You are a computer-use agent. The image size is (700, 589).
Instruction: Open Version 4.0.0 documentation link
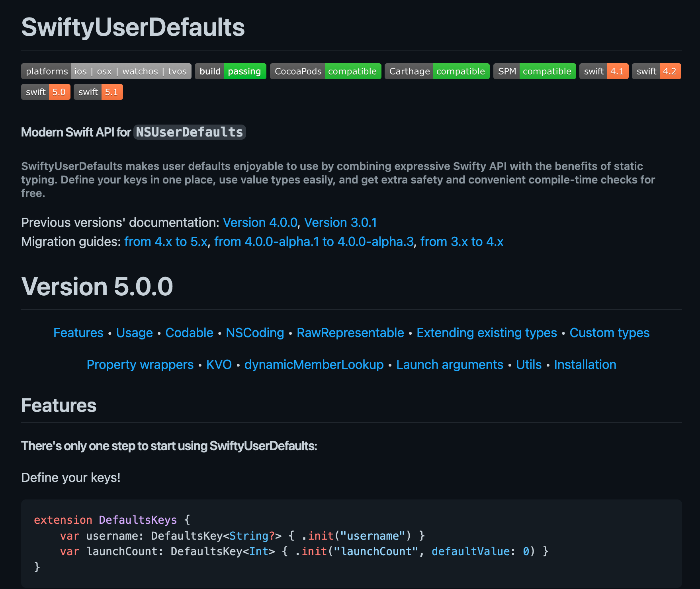[260, 222]
